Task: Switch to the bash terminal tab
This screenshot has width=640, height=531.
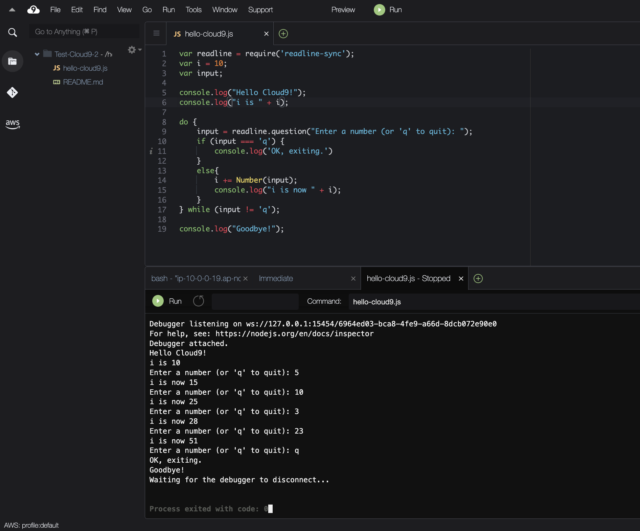Action: (195, 279)
